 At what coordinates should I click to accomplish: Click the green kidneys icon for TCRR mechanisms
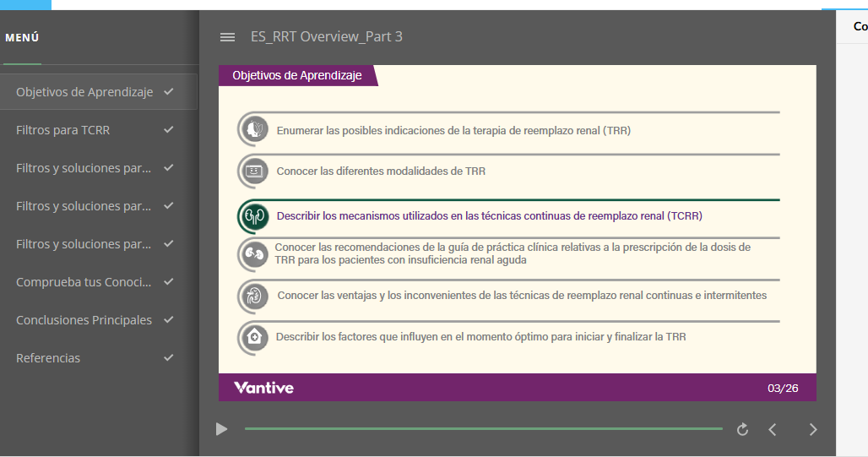pyautogui.click(x=254, y=216)
